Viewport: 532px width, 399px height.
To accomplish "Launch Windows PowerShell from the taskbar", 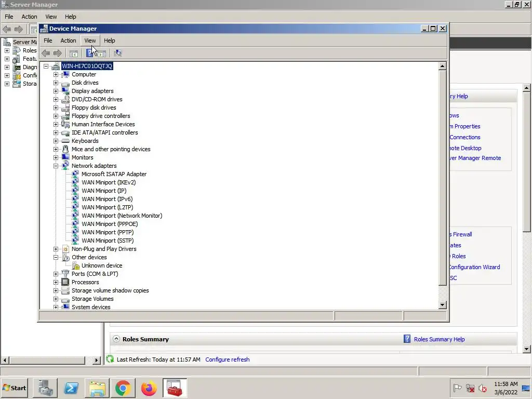I will 71,388.
